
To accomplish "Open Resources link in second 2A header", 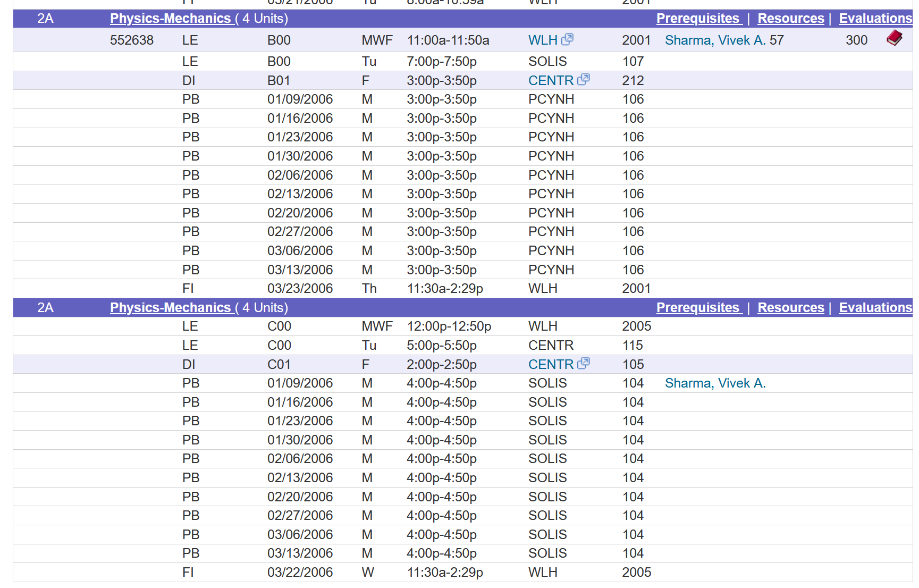I will [791, 308].
